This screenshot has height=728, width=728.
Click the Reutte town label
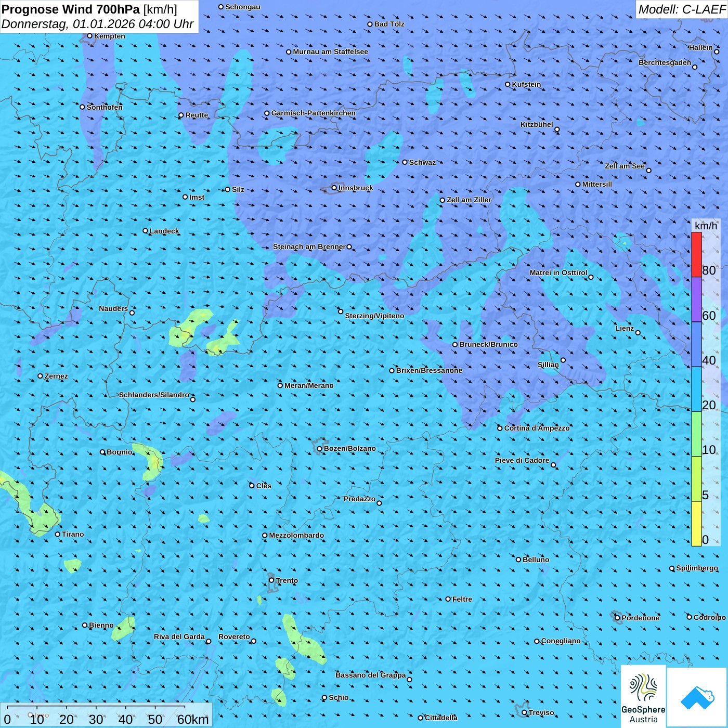click(197, 115)
